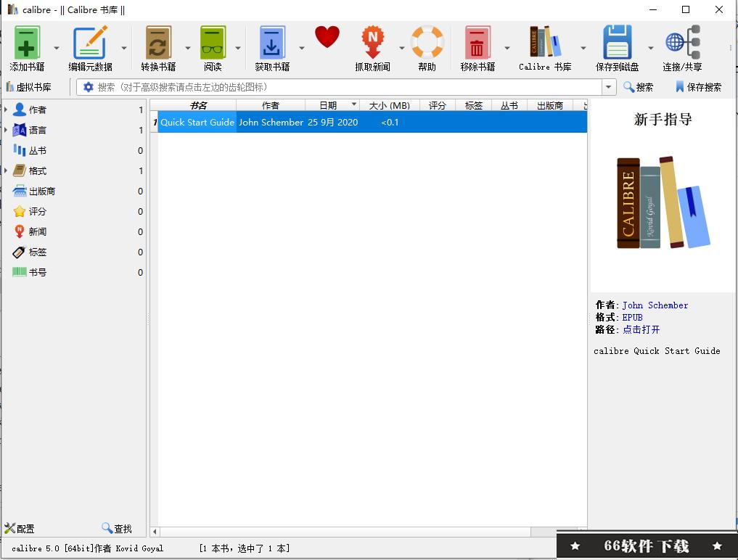This screenshot has height=560, width=738.
Task: Click the Fetch news (抓取新闻) icon
Action: pos(372,42)
